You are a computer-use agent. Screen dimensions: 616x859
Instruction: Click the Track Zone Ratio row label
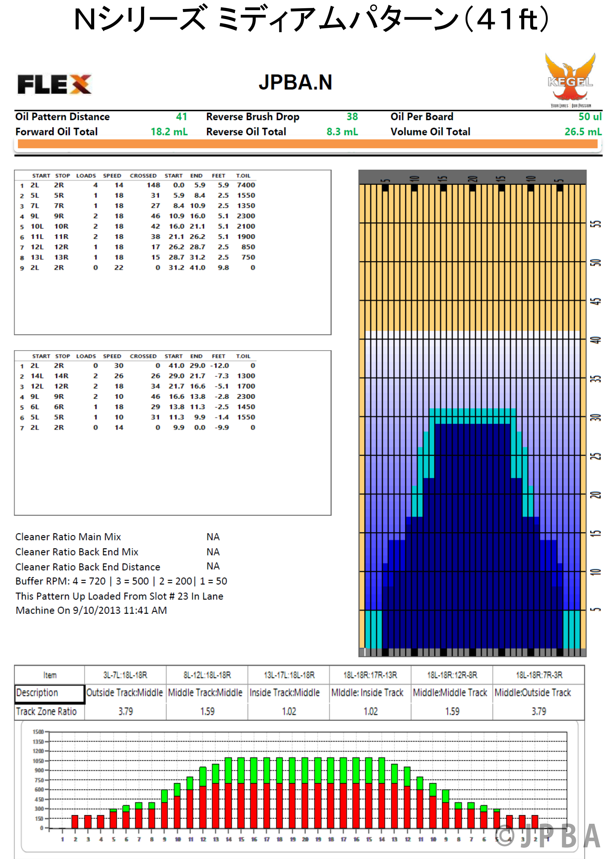[x=46, y=711]
